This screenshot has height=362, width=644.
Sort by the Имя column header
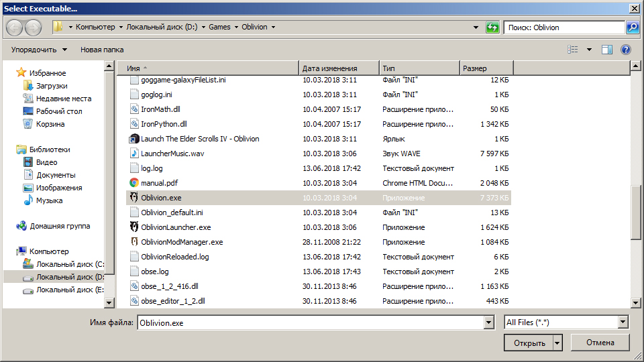click(x=208, y=68)
